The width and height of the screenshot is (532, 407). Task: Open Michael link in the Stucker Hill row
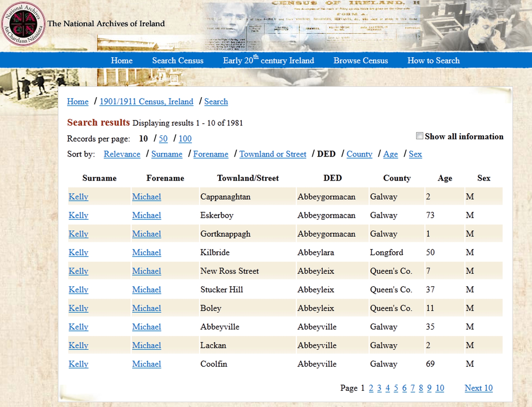coord(147,289)
